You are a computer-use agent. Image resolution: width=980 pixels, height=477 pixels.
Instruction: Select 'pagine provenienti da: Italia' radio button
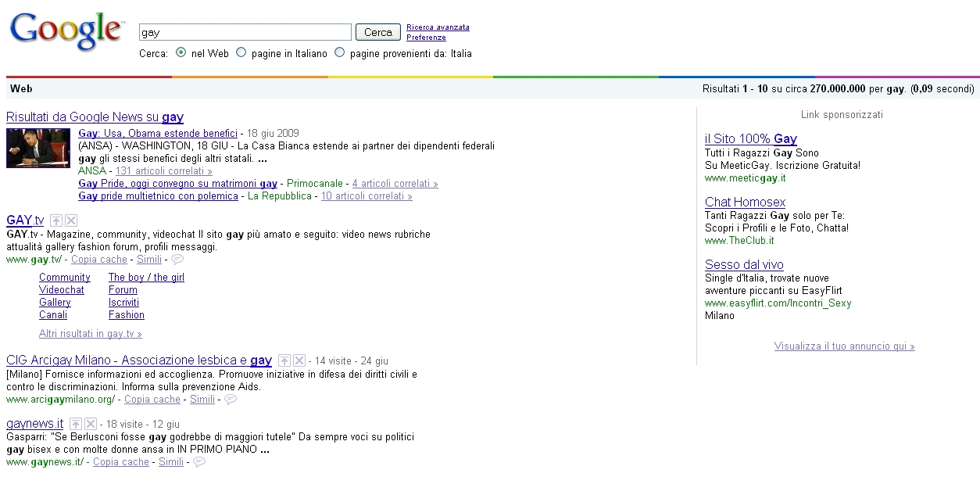point(339,53)
